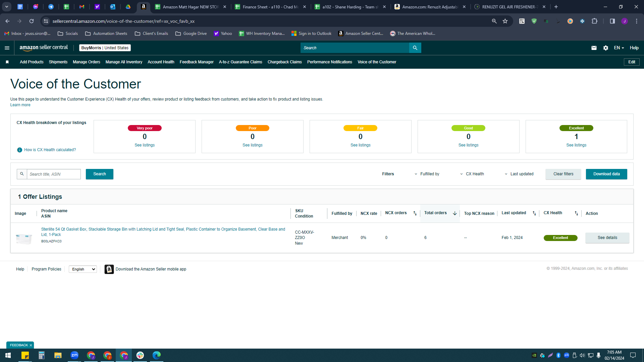Click the Sterilite storage box thumbnail
This screenshot has width=644, height=362.
point(24,238)
